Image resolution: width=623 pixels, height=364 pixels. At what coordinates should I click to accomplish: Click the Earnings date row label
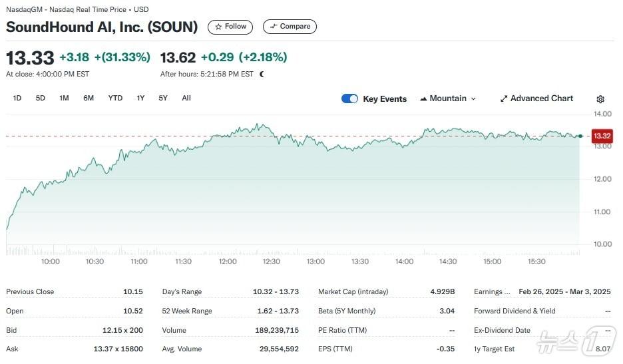(493, 291)
